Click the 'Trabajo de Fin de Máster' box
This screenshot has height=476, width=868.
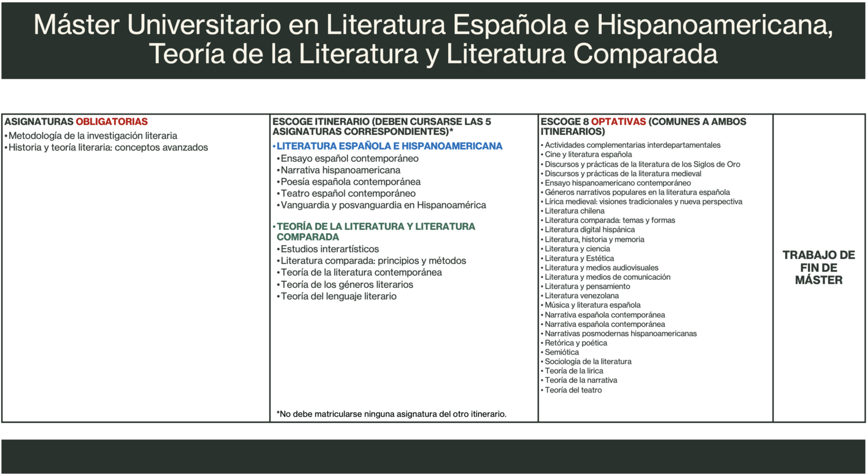(818, 268)
